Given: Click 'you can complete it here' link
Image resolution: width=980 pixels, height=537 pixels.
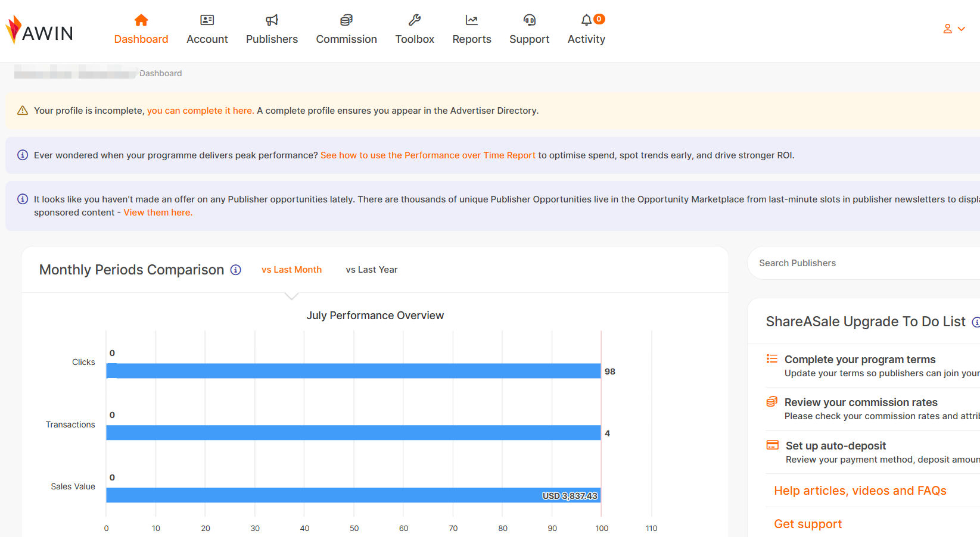Looking at the screenshot, I should tap(200, 111).
